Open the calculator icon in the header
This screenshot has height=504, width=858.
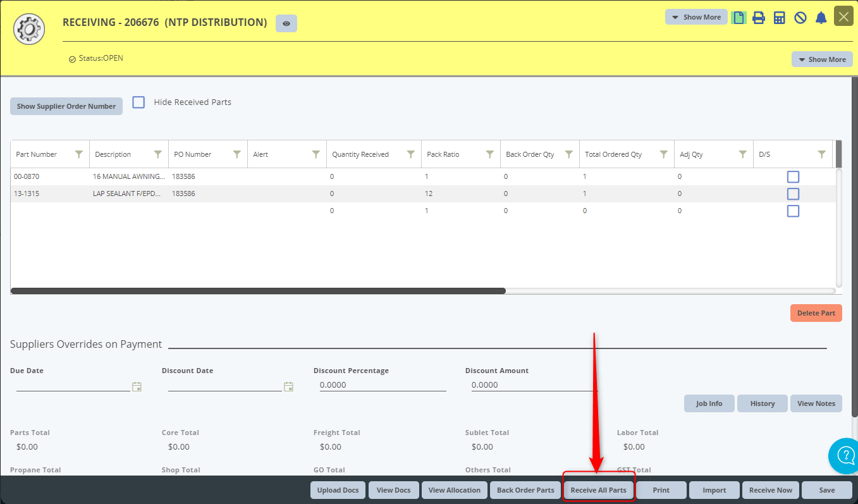(x=780, y=18)
